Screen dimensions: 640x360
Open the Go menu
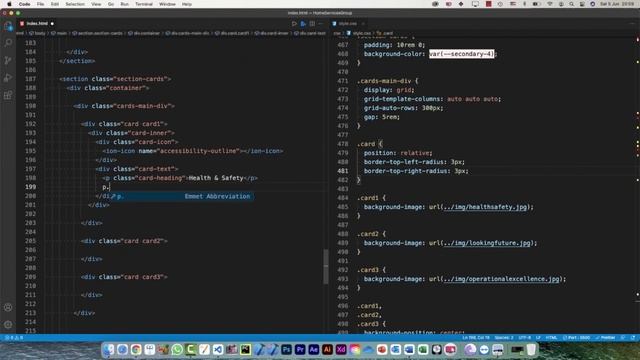pos(111,4)
